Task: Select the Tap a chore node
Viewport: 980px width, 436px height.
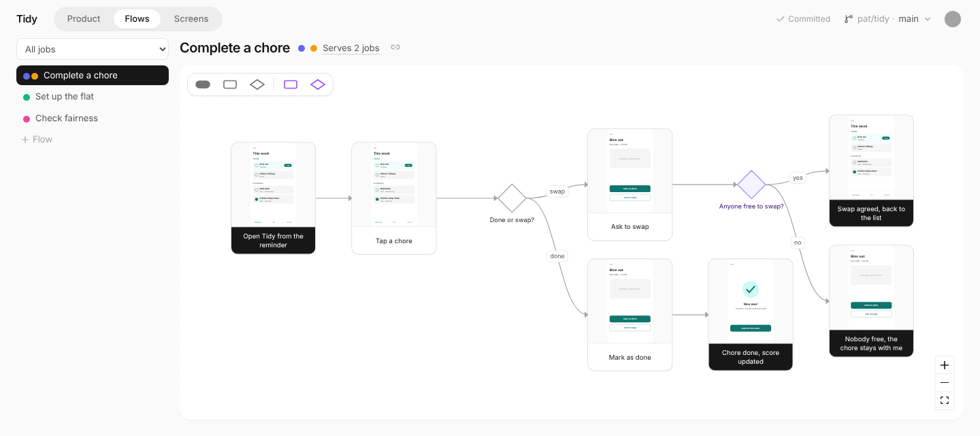Action: [394, 198]
